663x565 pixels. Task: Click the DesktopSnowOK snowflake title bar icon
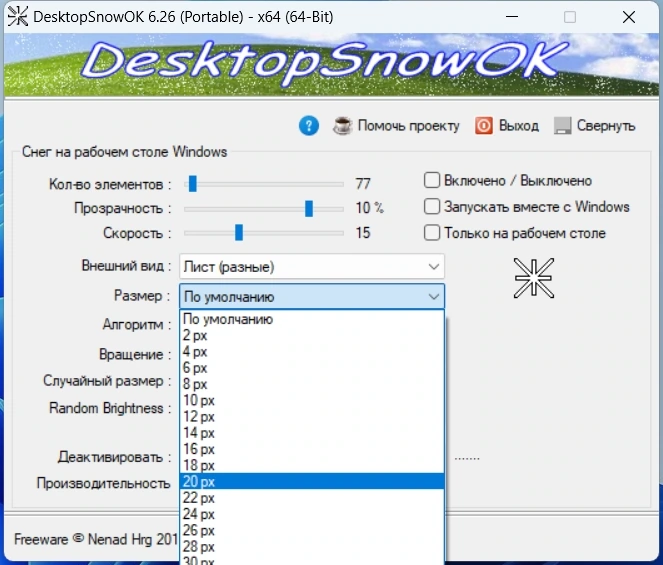18,17
